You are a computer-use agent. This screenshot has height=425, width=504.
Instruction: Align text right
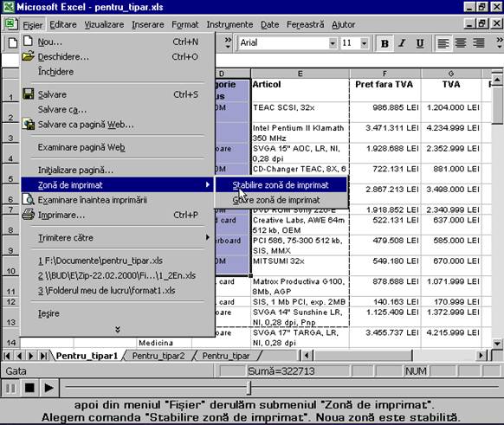(479, 43)
